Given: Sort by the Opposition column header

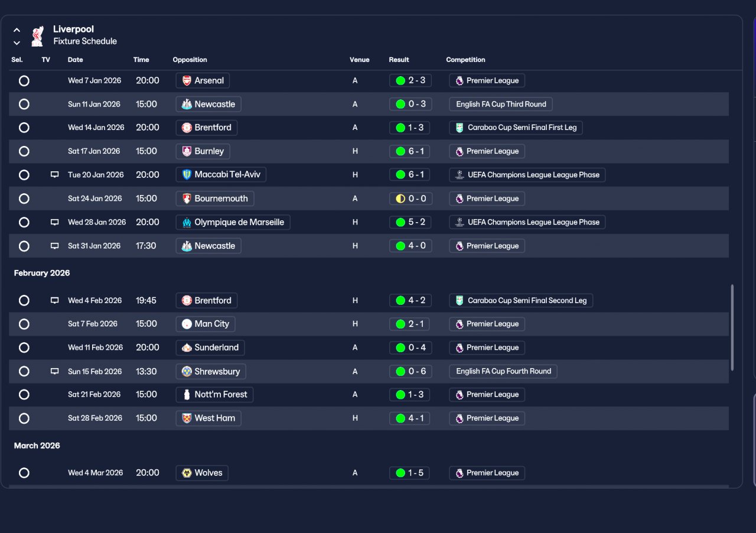Looking at the screenshot, I should [190, 60].
